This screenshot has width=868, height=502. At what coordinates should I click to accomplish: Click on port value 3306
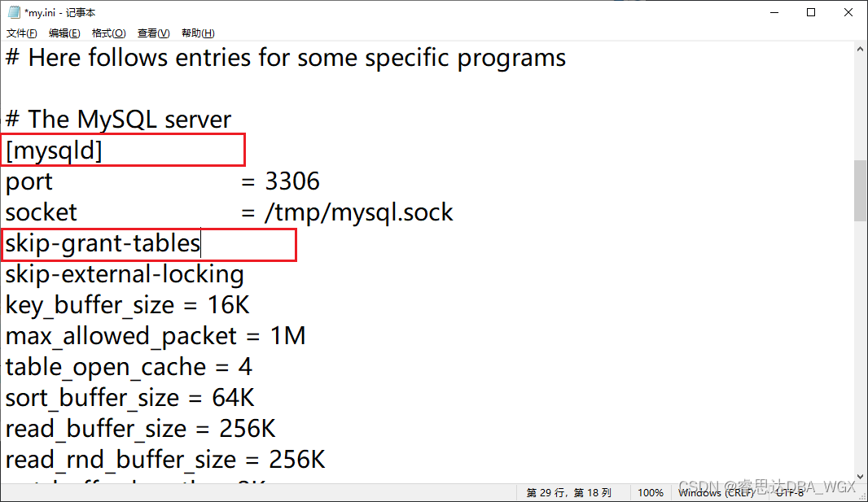(292, 181)
